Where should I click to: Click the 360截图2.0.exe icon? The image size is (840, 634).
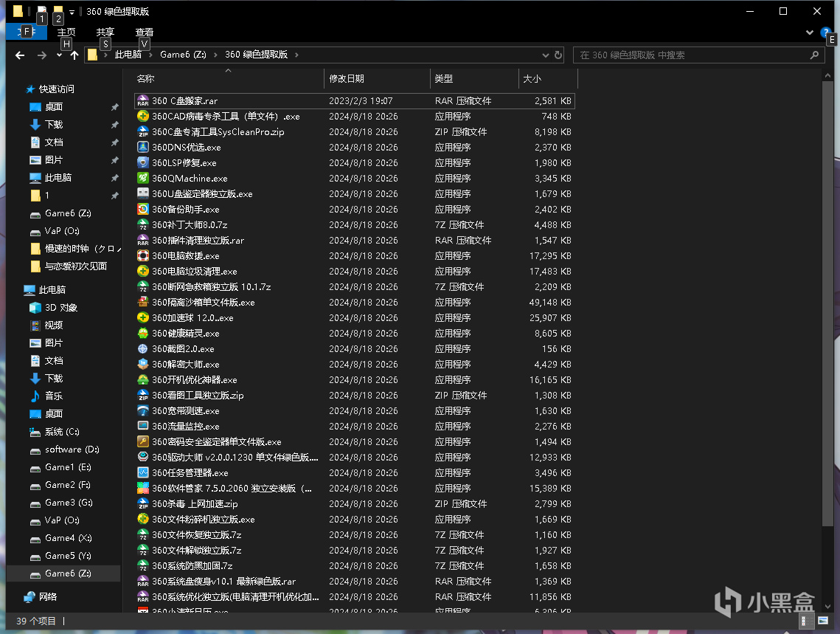click(142, 349)
